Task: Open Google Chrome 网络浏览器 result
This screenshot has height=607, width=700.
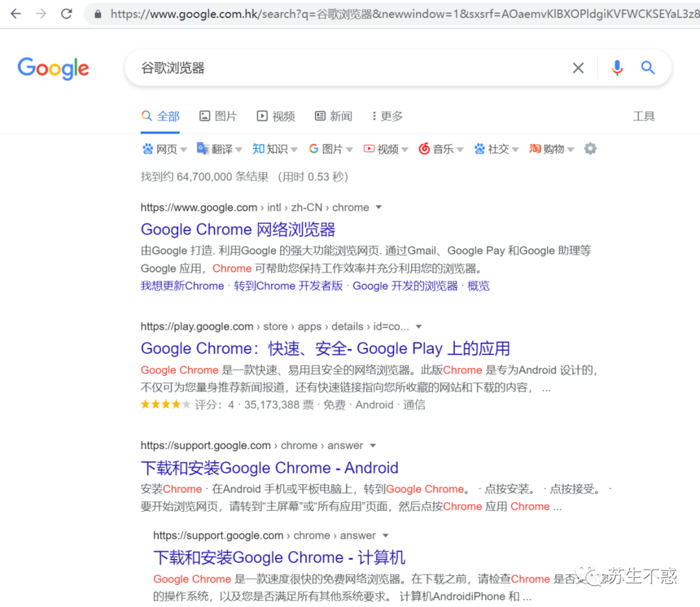Action: pyautogui.click(x=238, y=229)
